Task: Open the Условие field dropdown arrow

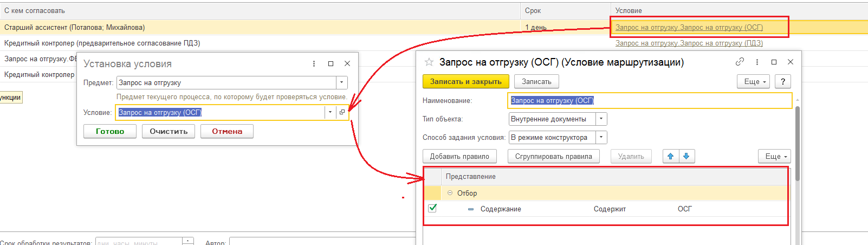Action: click(330, 112)
